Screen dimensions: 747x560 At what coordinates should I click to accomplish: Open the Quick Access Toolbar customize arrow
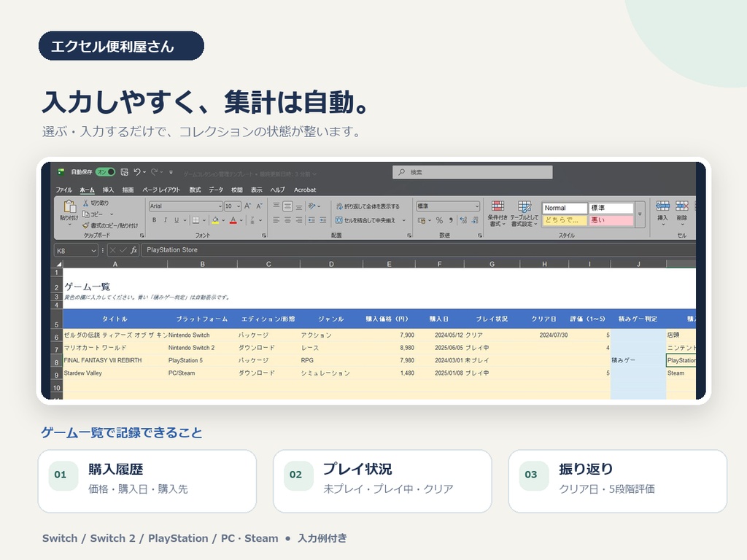(x=171, y=172)
